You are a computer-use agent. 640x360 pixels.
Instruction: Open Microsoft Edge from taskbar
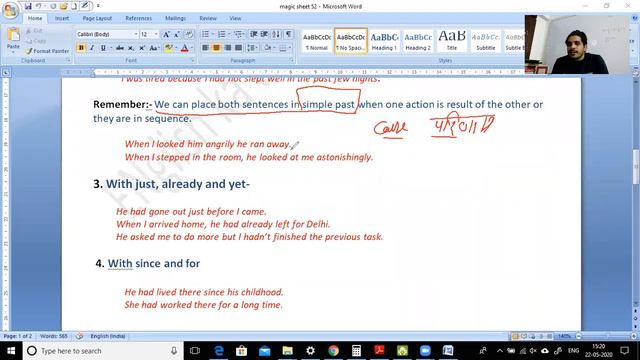(219, 351)
